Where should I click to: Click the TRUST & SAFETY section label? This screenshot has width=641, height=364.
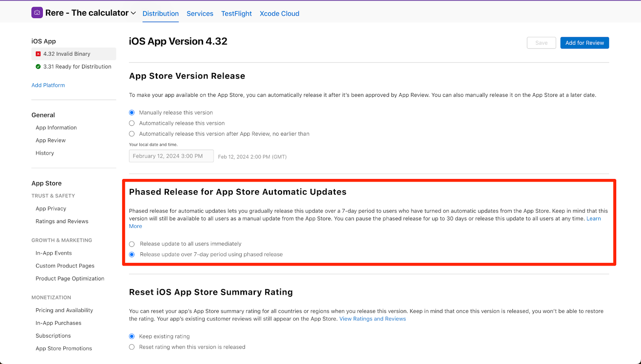[x=53, y=196]
